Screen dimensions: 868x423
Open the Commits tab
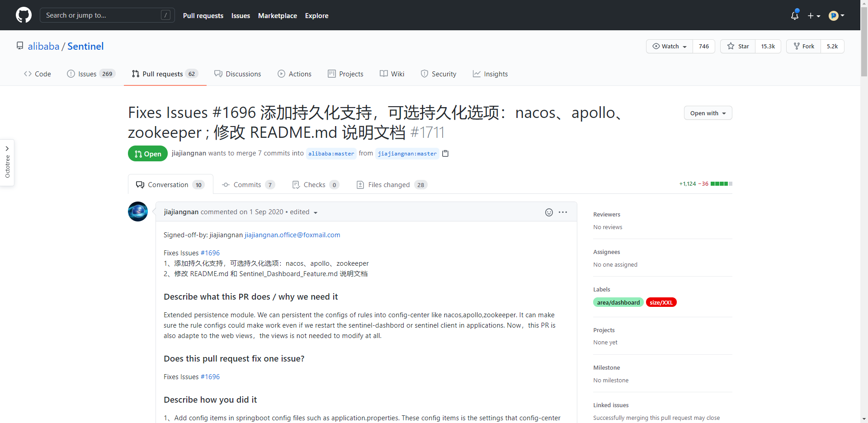(x=247, y=185)
